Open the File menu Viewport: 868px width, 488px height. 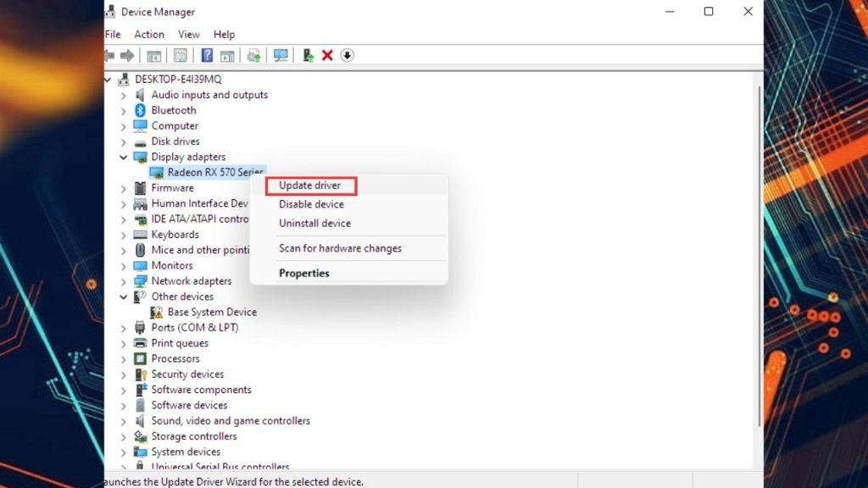point(113,34)
